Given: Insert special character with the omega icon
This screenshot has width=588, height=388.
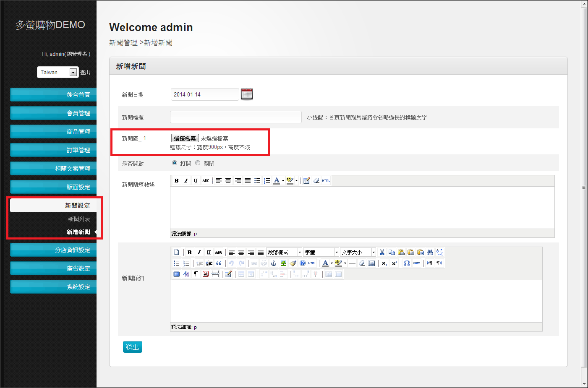Looking at the screenshot, I should pos(407,263).
